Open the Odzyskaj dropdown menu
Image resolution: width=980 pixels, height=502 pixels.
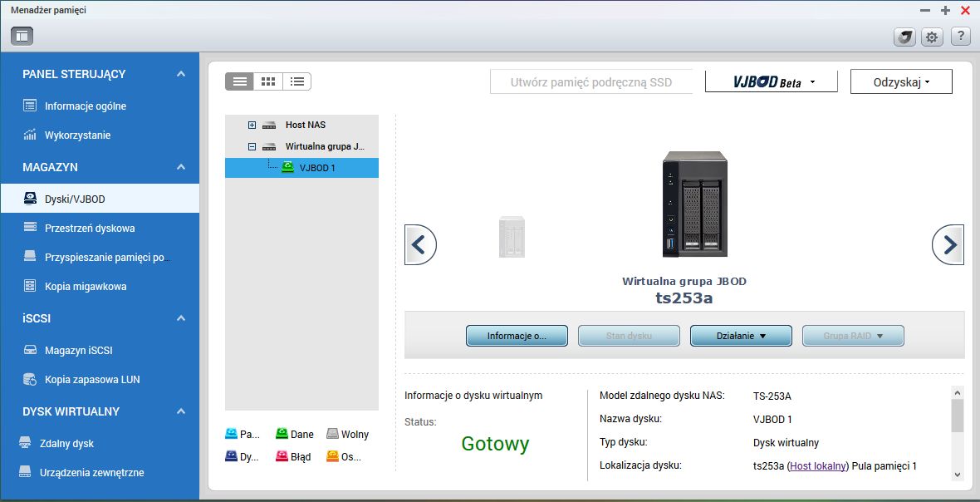(901, 82)
